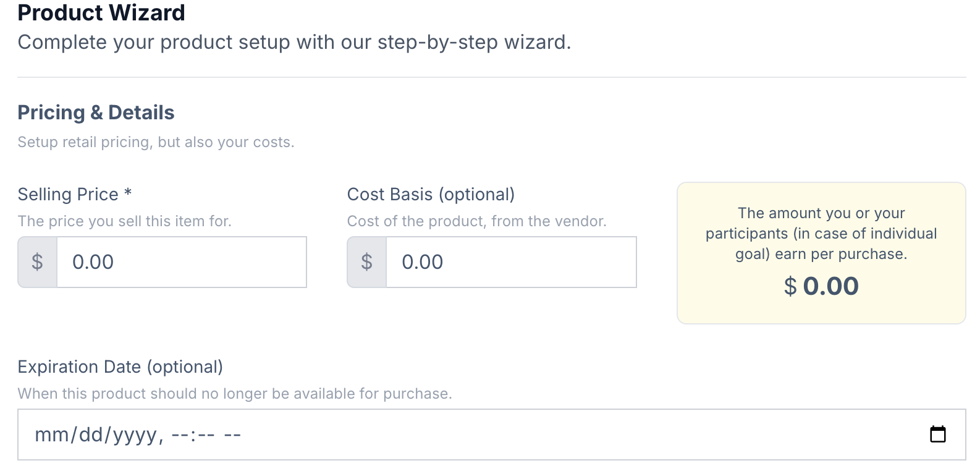Select the day segment of Expiration Date
Screen dimensions: 980x471
pos(91,435)
